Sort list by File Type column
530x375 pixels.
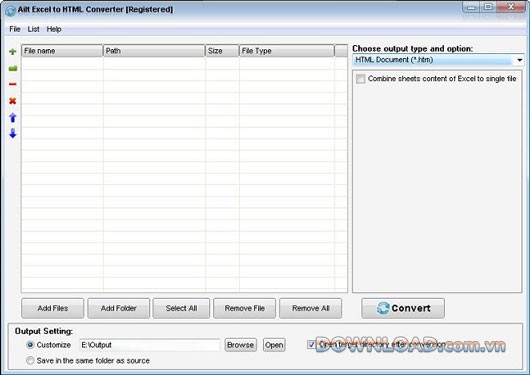pos(287,51)
